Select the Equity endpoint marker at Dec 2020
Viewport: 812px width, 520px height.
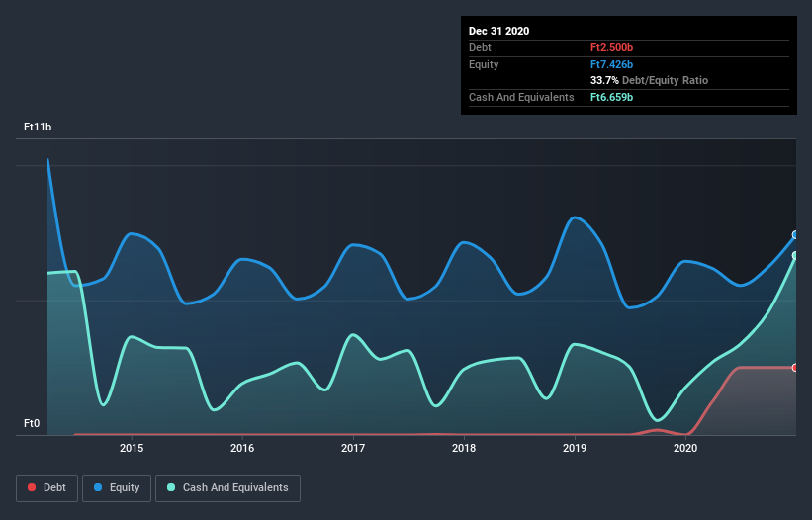pos(795,235)
